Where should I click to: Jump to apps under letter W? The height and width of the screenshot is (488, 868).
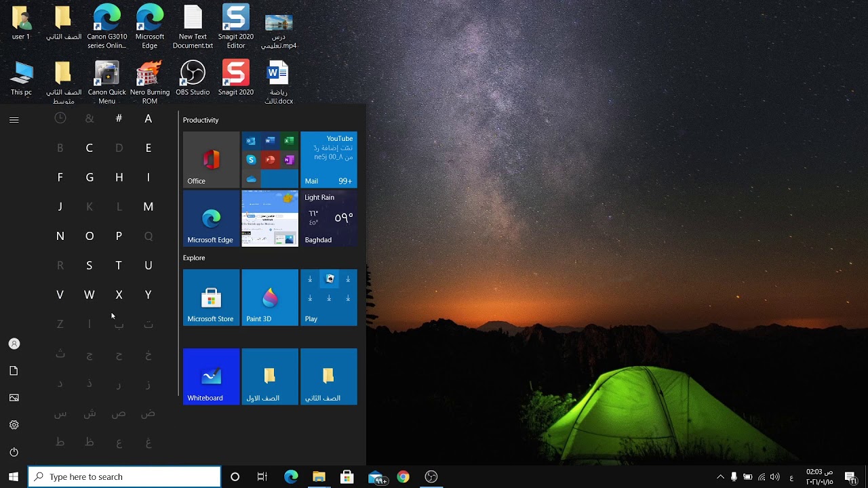[90, 295]
